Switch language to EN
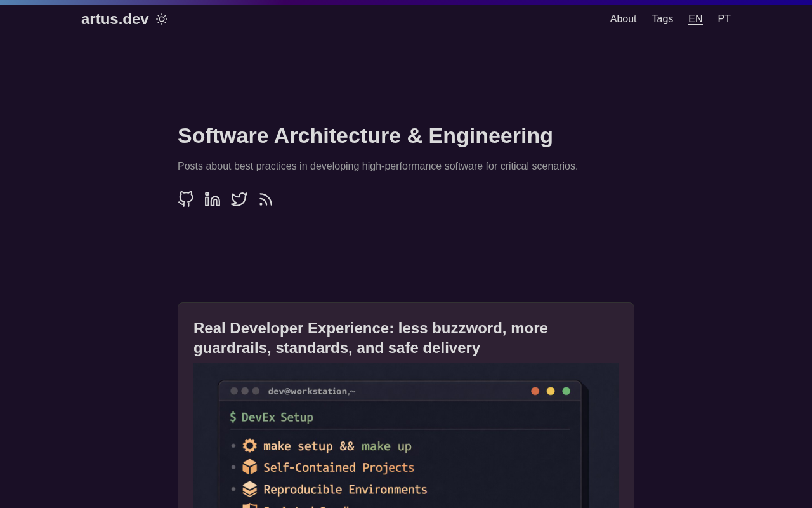 [x=695, y=19]
